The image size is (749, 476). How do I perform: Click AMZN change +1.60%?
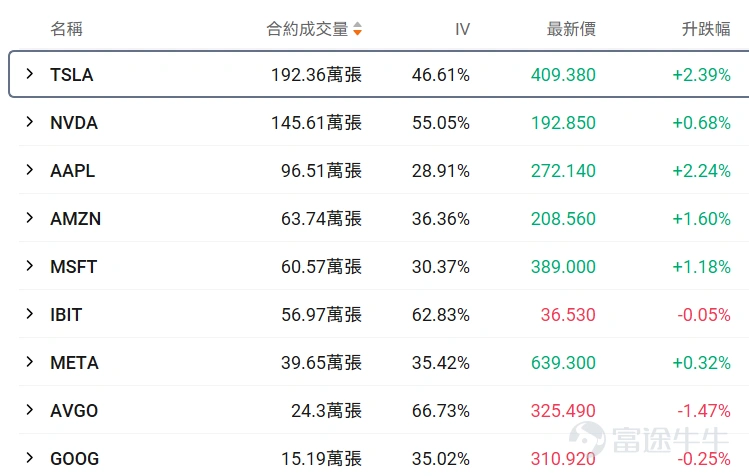pos(701,219)
